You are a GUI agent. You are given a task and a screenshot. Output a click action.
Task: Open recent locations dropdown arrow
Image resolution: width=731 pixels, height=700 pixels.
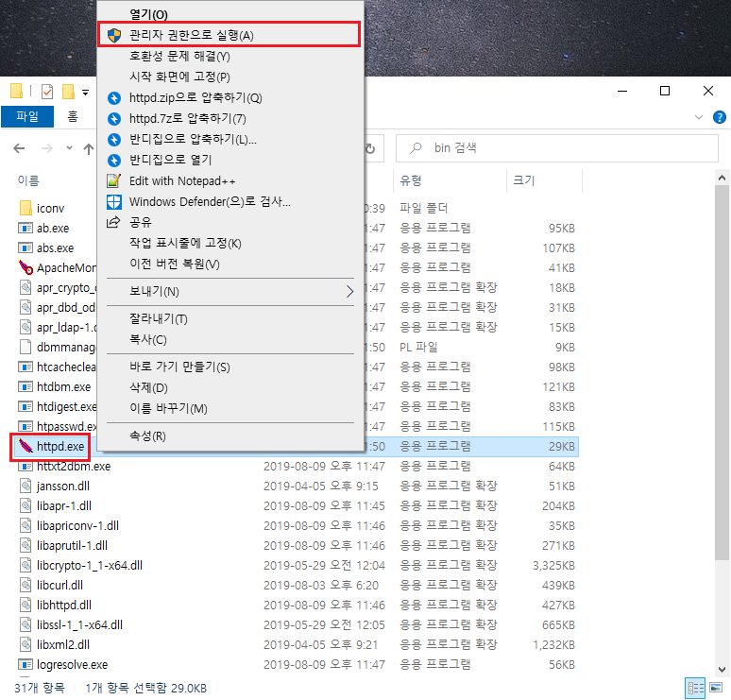click(69, 147)
